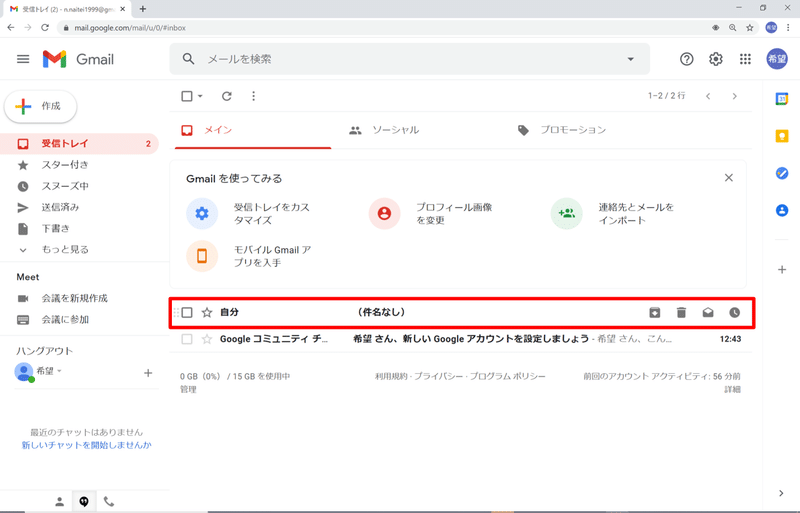Image resolution: width=800 pixels, height=513 pixels.
Task: Click the プロフィール画像を変更 icon
Action: (384, 213)
